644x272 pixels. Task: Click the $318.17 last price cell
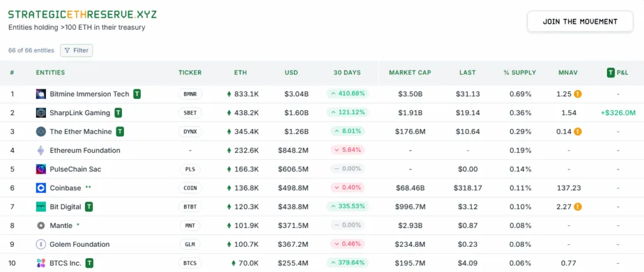(467, 188)
